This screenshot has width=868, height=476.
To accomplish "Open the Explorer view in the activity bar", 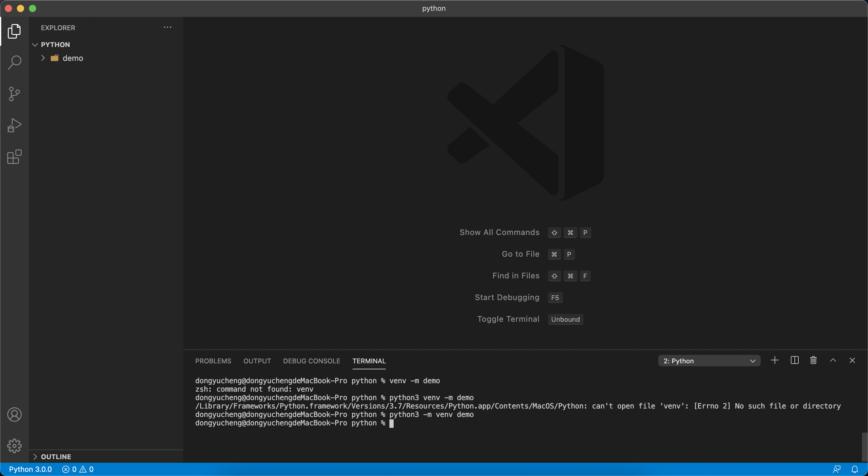I will (14, 31).
